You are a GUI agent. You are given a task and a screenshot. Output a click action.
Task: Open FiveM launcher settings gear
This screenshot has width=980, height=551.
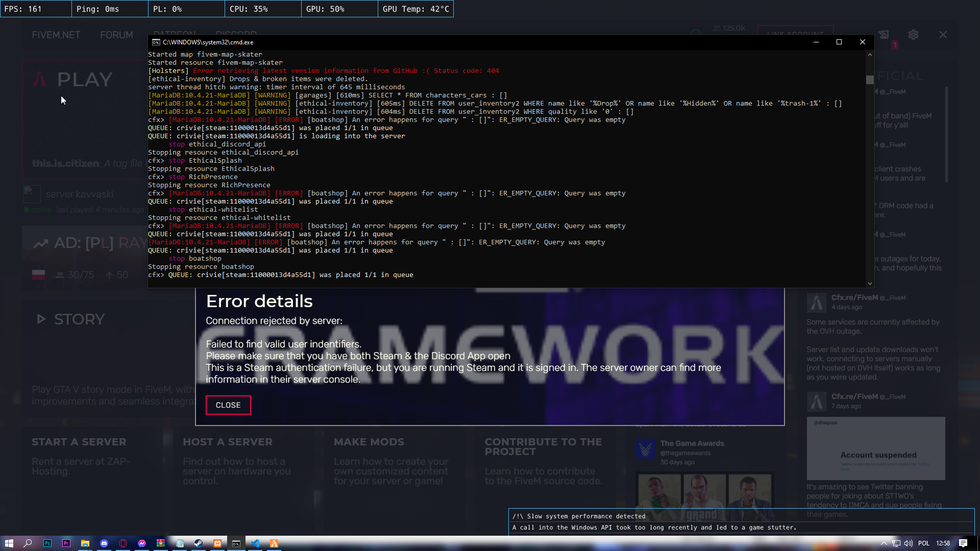click(x=913, y=35)
